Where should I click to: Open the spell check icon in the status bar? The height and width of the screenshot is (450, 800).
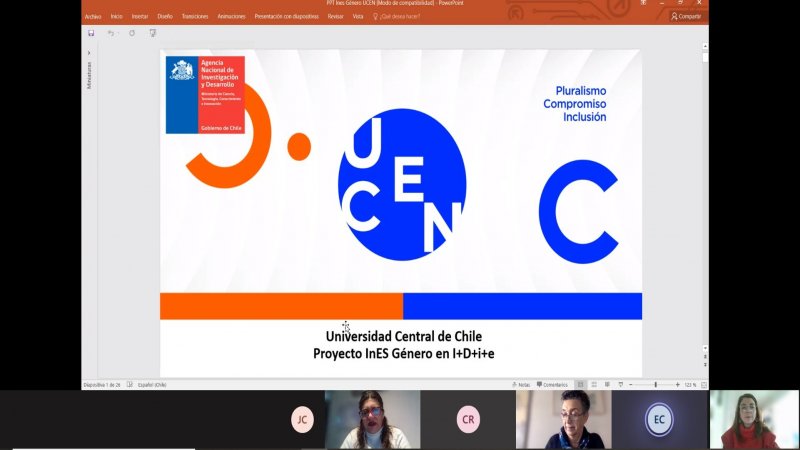[x=130, y=385]
